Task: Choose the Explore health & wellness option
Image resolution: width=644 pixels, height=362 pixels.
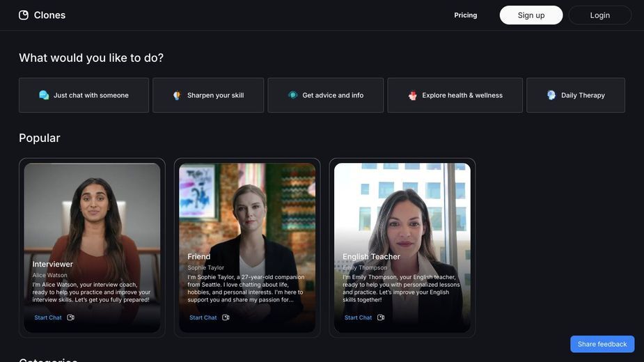Action: pyautogui.click(x=455, y=95)
